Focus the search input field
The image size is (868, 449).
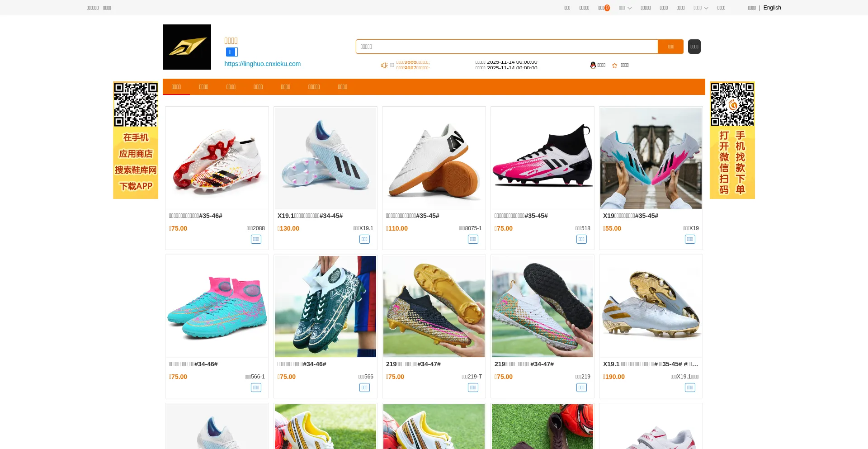pyautogui.click(x=506, y=47)
